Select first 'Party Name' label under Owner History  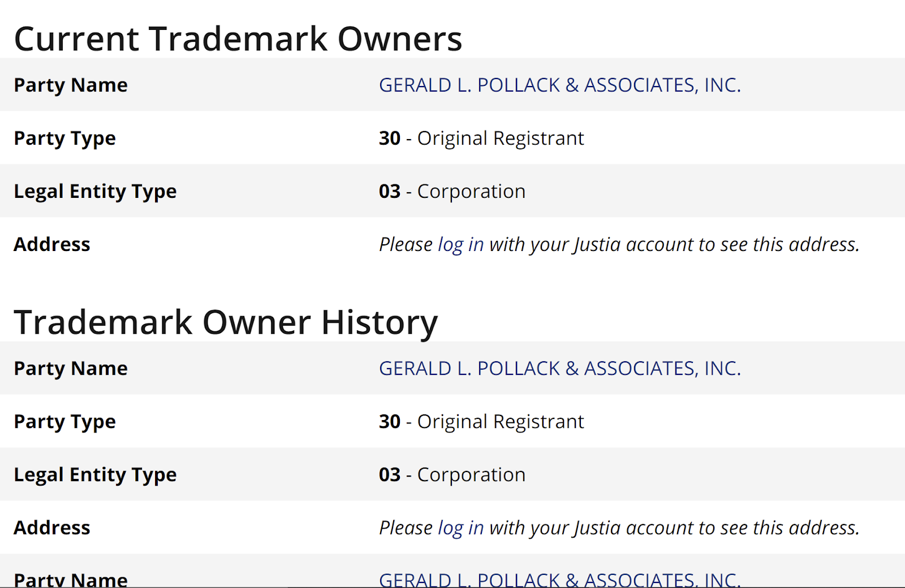coord(71,368)
